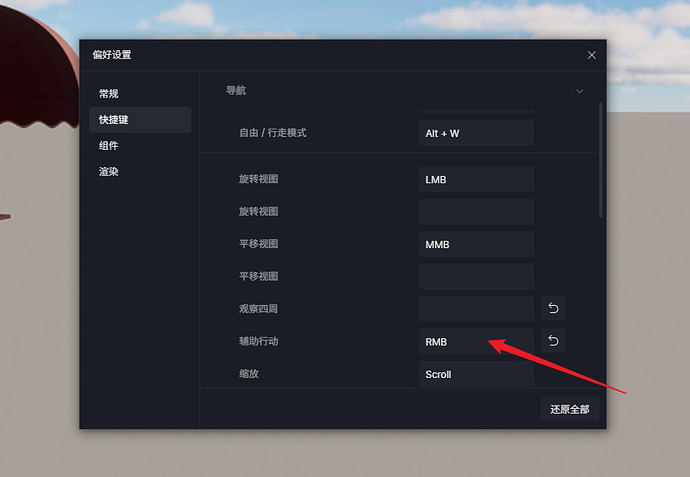The height and width of the screenshot is (477, 690).
Task: Click the Scroll shortcut field for 缩放
Action: (477, 374)
